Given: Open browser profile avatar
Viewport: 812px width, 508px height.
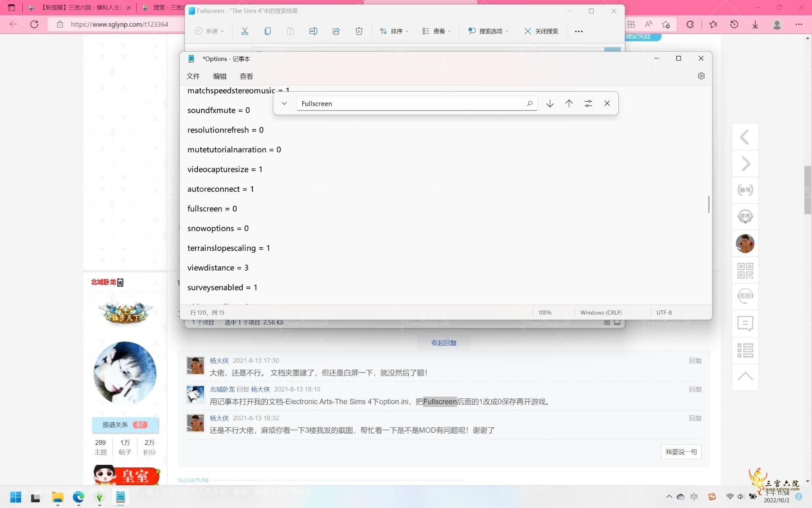Looking at the screenshot, I should coord(777,24).
